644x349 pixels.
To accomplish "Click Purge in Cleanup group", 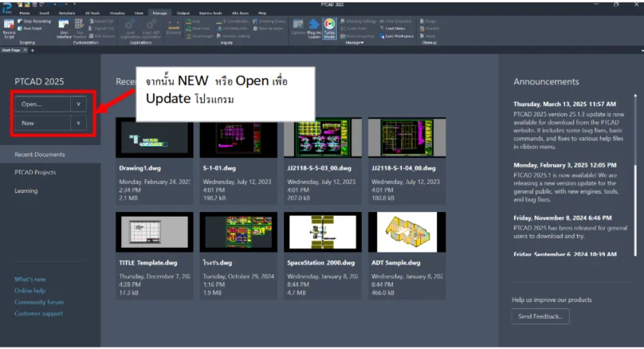I will click(428, 22).
